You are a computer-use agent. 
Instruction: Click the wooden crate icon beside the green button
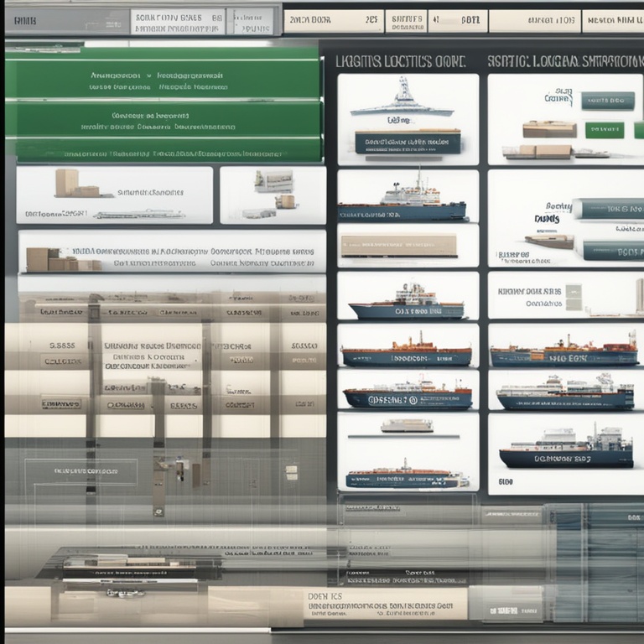coord(549,129)
